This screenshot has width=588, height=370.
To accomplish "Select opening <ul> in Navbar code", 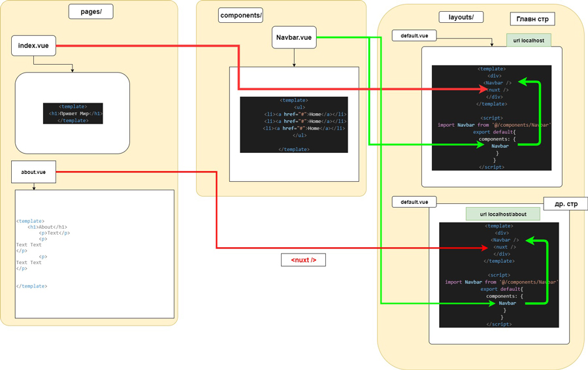I will click(x=300, y=107).
